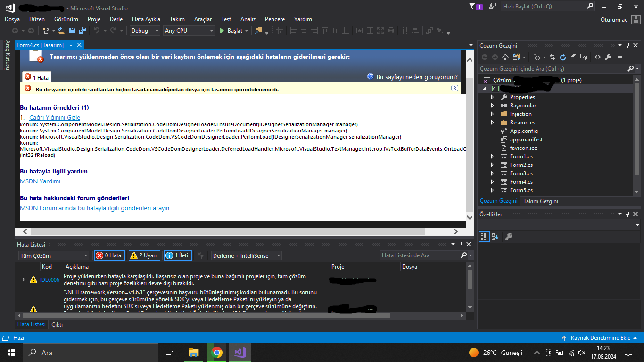The image size is (644, 362).
Task: Click the View Code icon in Çözüm Gezgini
Action: [x=598, y=57]
